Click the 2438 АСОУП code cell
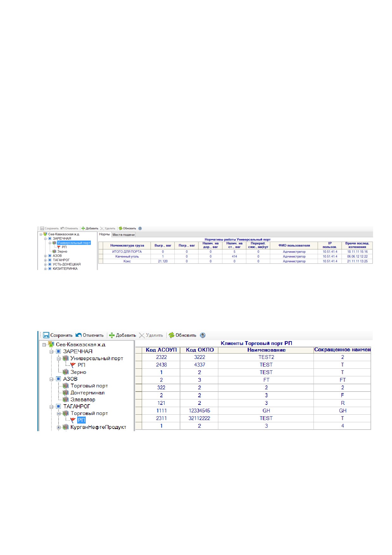392x555 pixels. coord(161,365)
